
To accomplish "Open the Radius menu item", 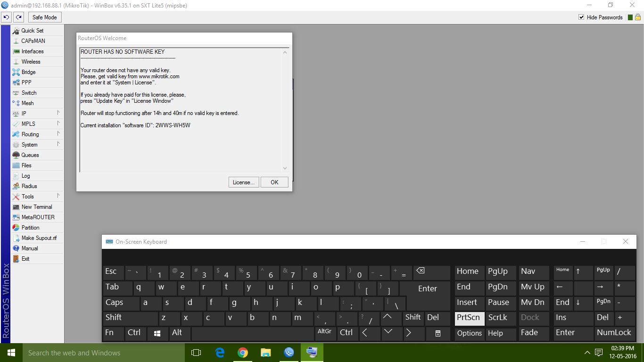I will click(37, 186).
